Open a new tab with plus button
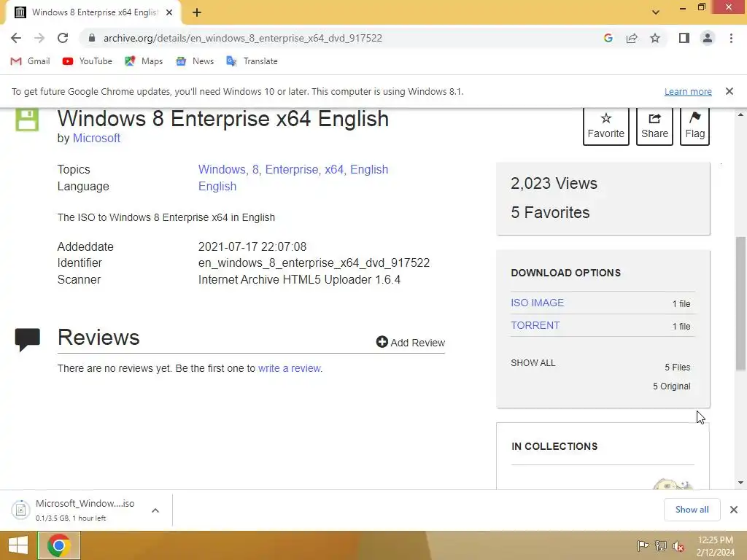 (197, 12)
